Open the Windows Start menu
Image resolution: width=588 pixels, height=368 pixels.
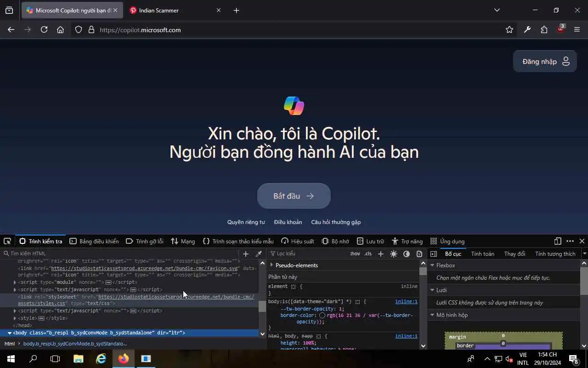11,358
